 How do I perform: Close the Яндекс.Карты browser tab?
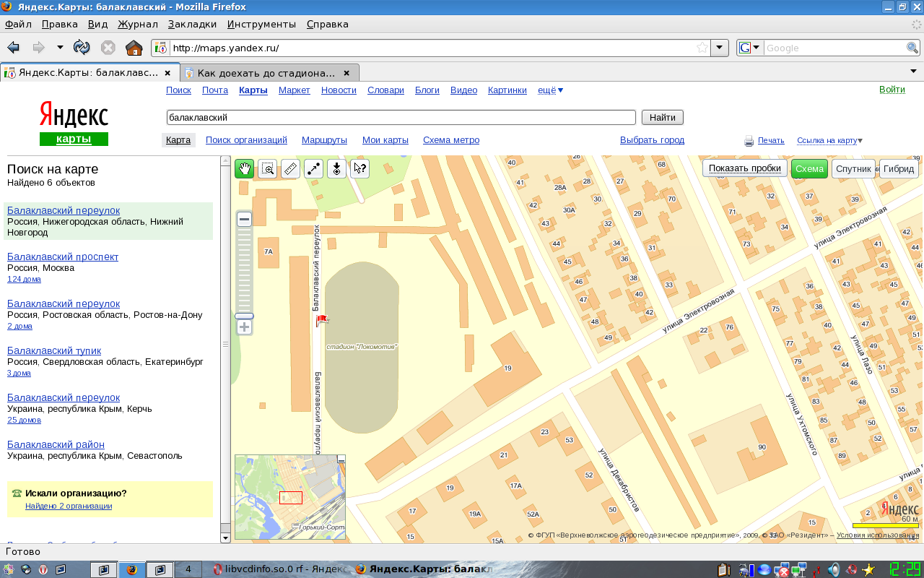(167, 73)
